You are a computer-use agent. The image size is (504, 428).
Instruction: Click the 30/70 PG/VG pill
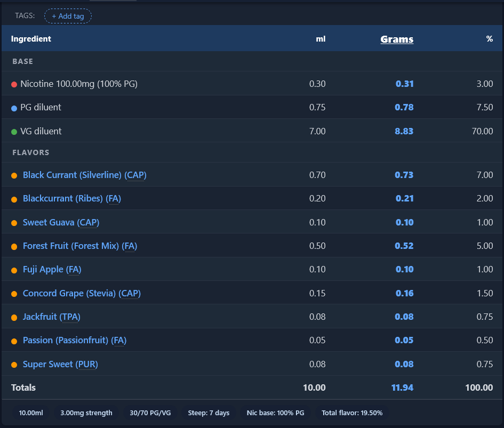pos(150,413)
